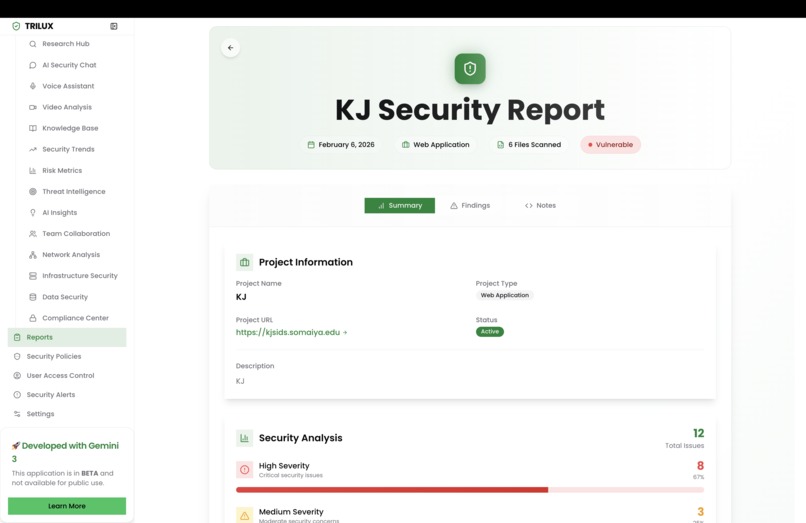Click the High Severity red alert icon
Screen dimensions: 806x523
coord(245,470)
